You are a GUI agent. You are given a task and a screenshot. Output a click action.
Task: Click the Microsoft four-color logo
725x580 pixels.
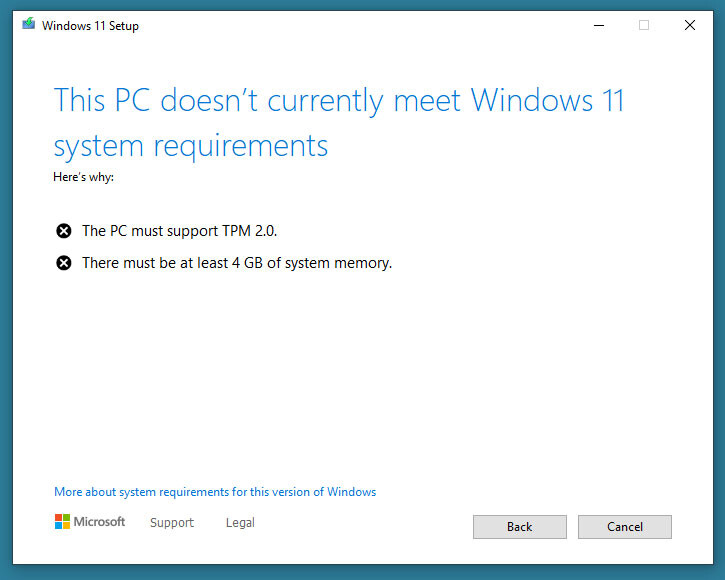(62, 521)
